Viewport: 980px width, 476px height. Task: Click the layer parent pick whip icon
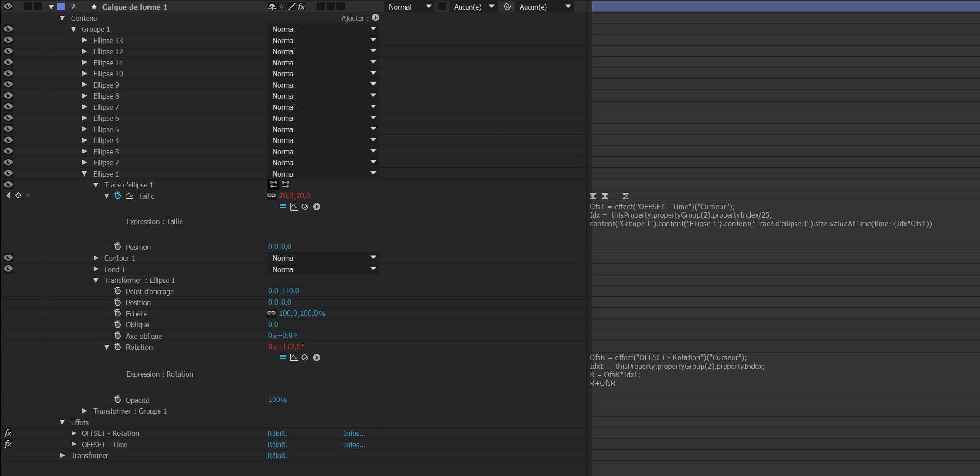507,7
